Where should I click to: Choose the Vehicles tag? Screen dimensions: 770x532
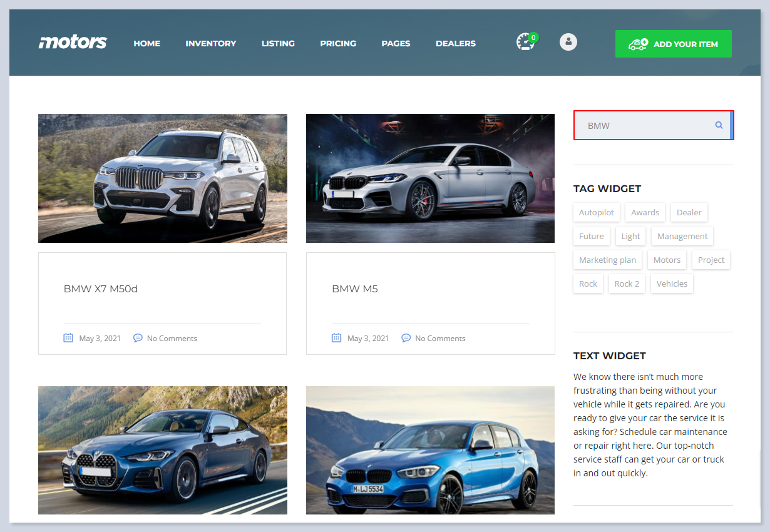pos(672,284)
